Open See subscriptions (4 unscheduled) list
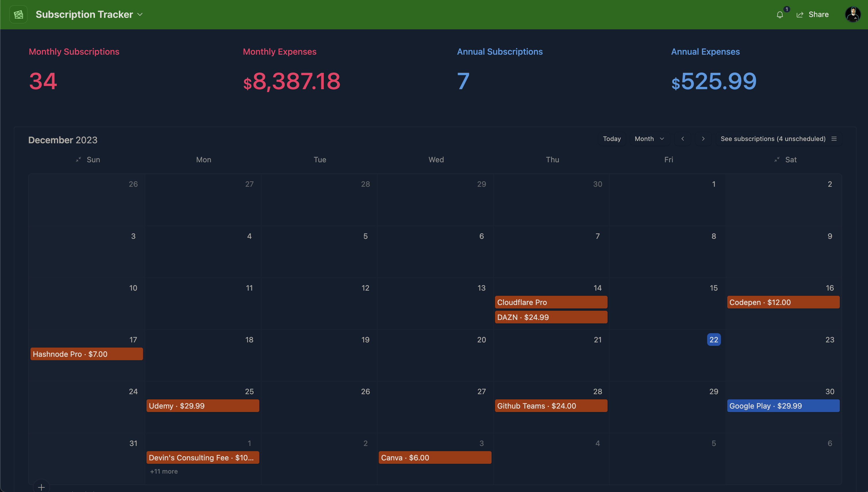The height and width of the screenshot is (492, 868). 778,139
